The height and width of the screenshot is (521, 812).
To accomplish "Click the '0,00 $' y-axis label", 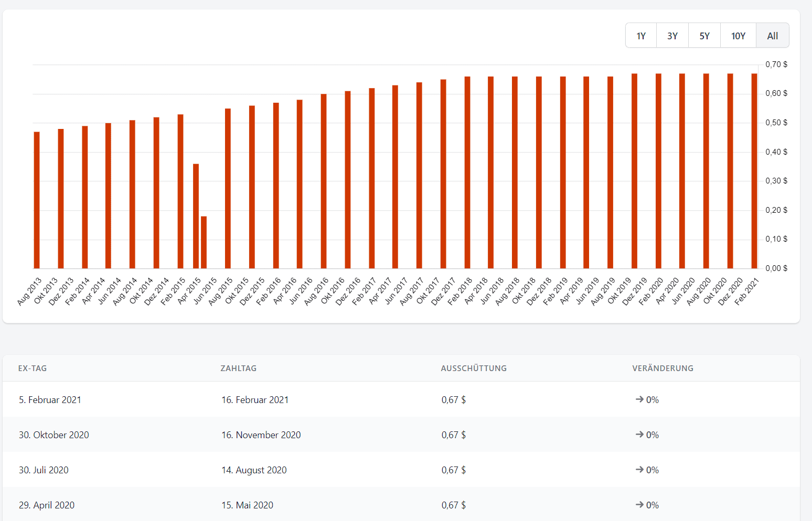I will pyautogui.click(x=776, y=268).
